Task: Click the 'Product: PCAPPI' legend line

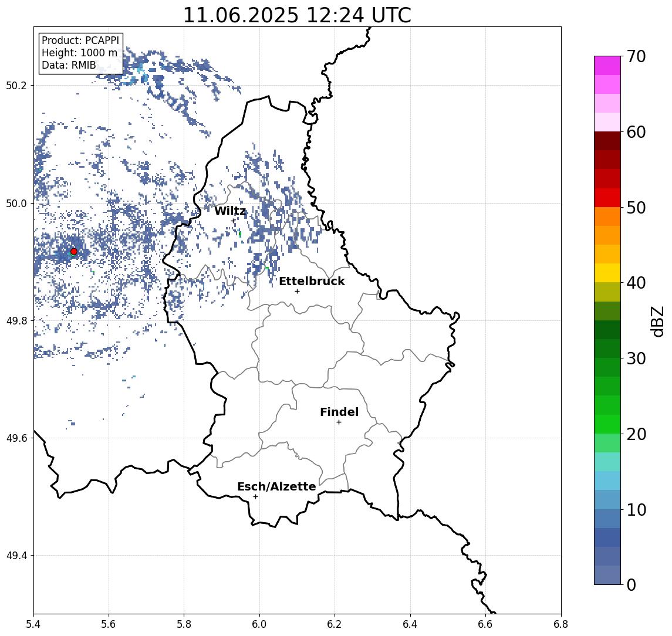Action: pyautogui.click(x=80, y=40)
